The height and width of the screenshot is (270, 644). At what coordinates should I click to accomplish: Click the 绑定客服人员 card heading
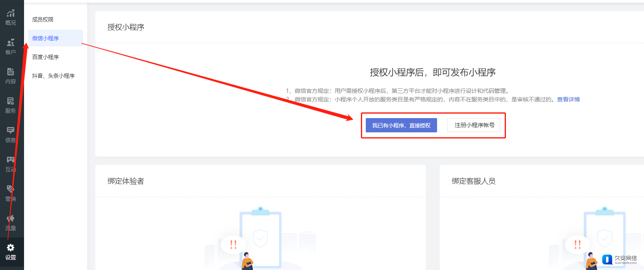(x=474, y=181)
